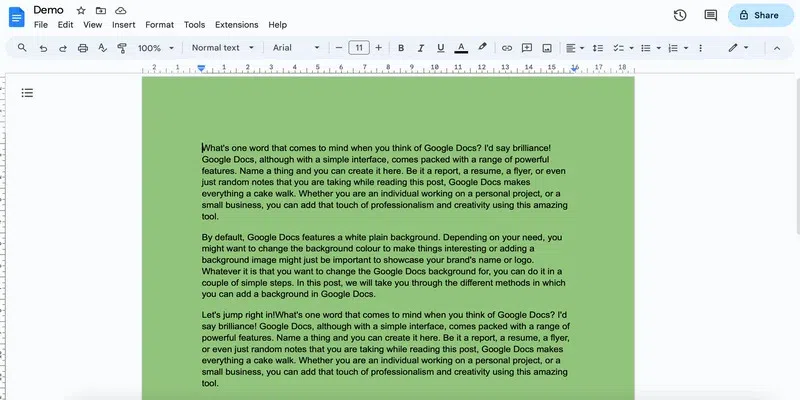The image size is (800, 400).
Task: Insert a bulleted list
Action: pos(646,48)
